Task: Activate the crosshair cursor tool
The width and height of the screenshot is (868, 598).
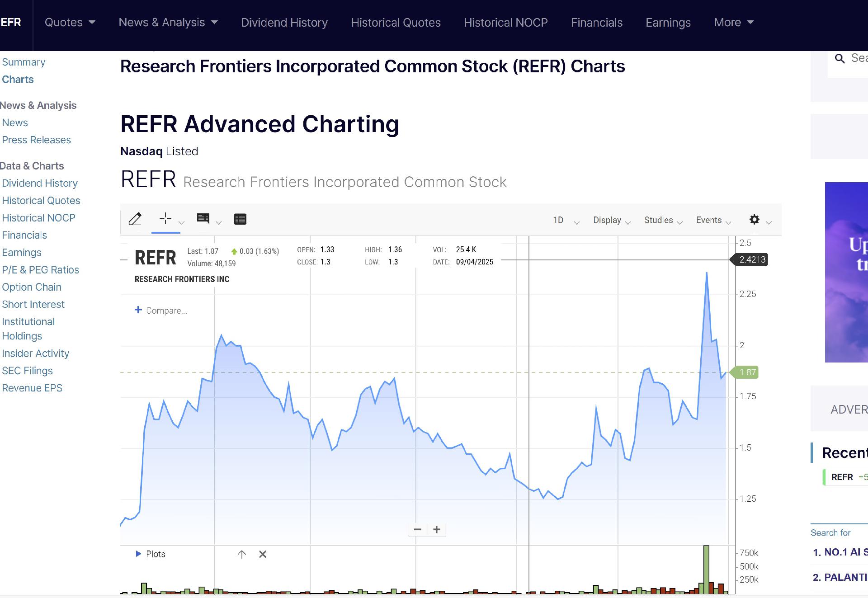Action: tap(165, 219)
